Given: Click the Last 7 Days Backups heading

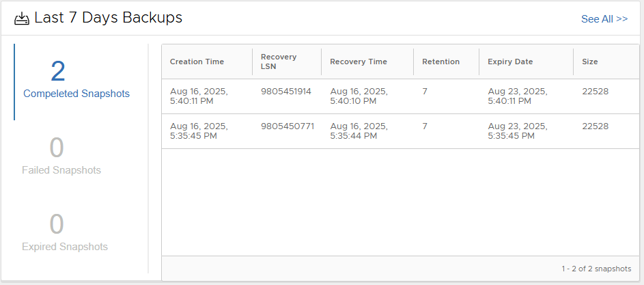Looking at the screenshot, I should coord(108,18).
